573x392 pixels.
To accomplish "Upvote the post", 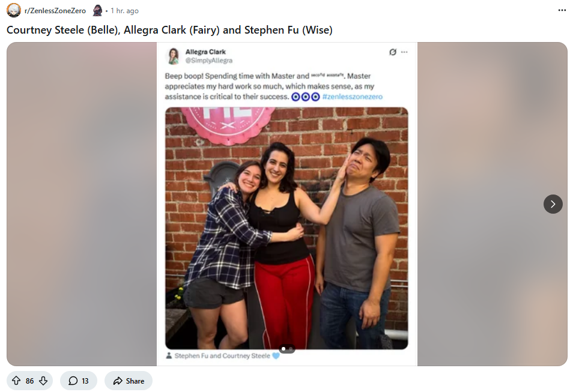I will pos(16,381).
